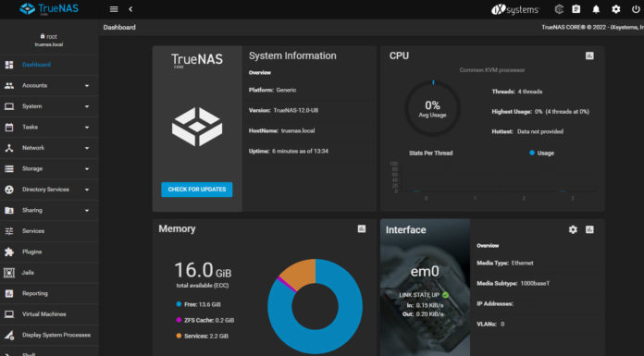644x356 pixels.
Task: Click the Services sliders icon
Action: pos(9,231)
